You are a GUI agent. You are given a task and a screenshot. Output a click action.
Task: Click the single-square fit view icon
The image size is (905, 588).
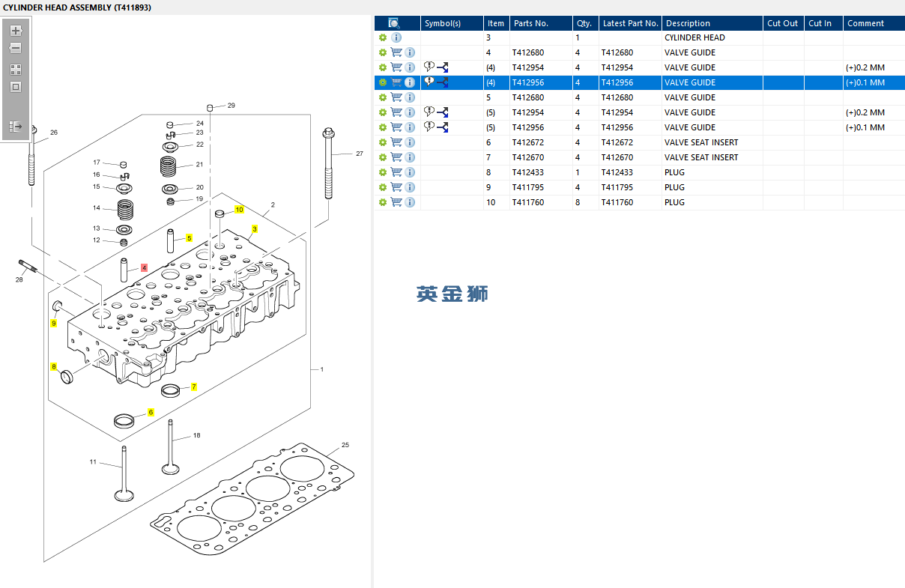pos(15,87)
